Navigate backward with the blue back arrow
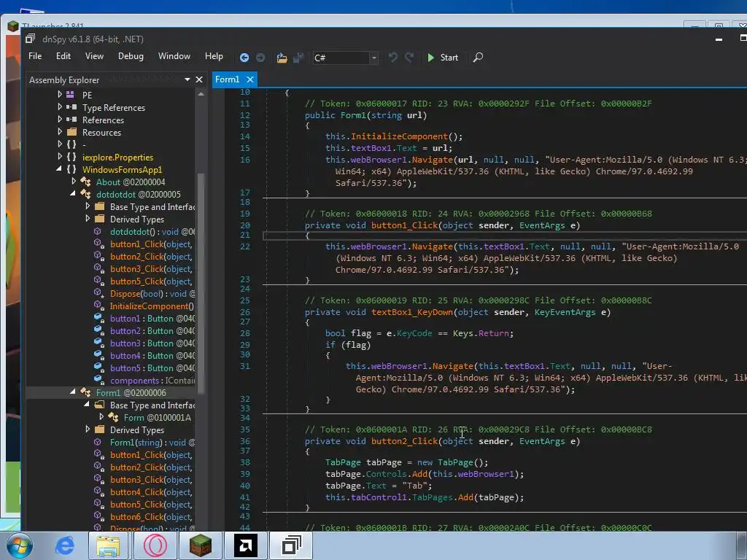 [244, 58]
